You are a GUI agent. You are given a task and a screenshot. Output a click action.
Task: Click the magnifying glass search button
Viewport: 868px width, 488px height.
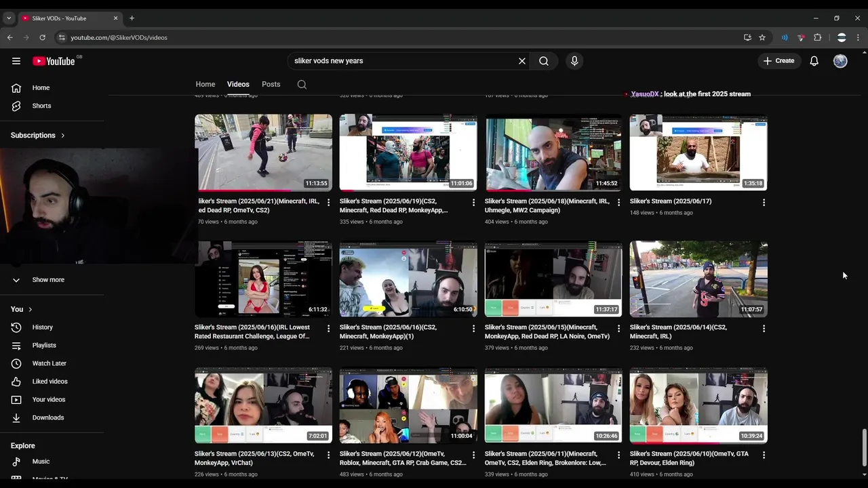point(544,61)
